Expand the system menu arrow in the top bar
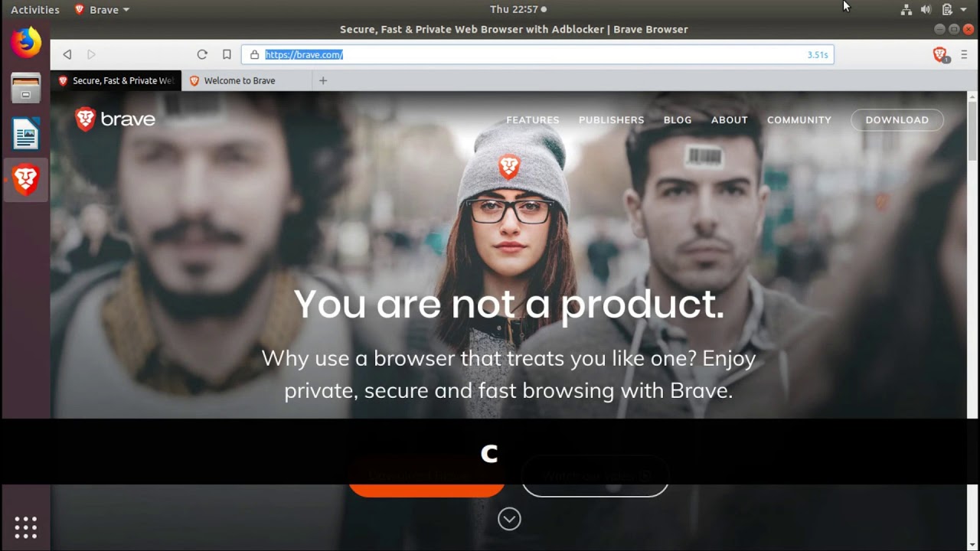Viewport: 980px width, 551px height. (964, 10)
